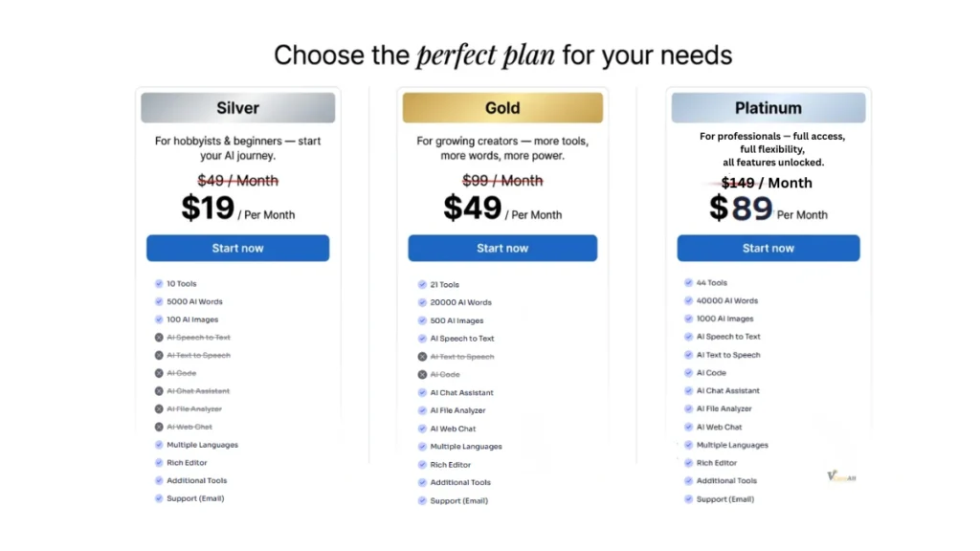The image size is (980, 551).
Task: Click the check icon beside Platinum's 44 Tools
Action: 688,283
